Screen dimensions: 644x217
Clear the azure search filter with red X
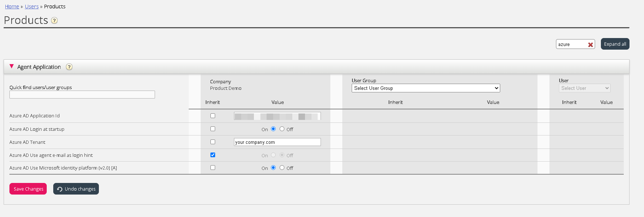point(590,45)
